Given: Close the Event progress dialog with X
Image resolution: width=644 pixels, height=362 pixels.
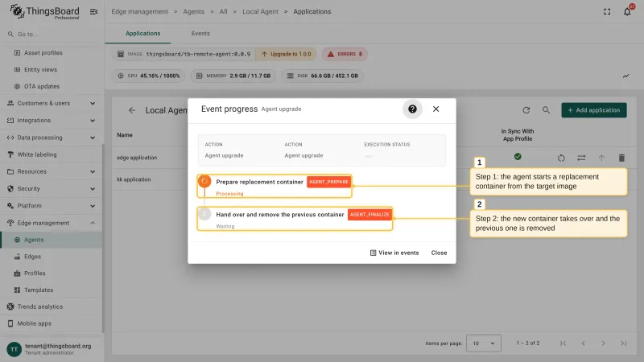Looking at the screenshot, I should tap(436, 109).
